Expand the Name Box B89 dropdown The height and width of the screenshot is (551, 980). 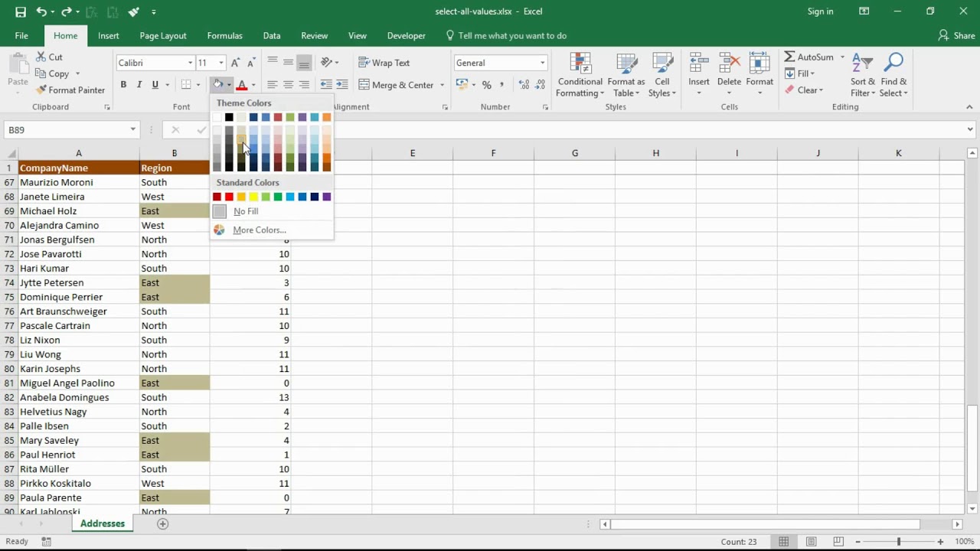pyautogui.click(x=132, y=130)
